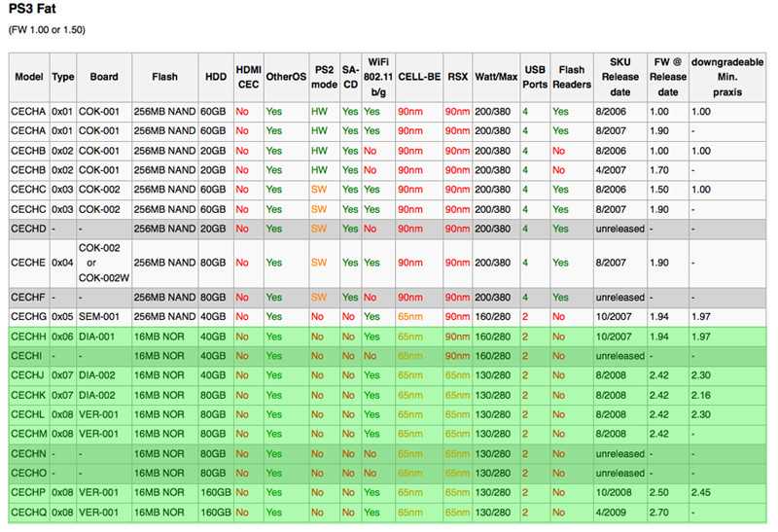
Task: Select the 'CECHJ' model cell
Action: tap(28, 375)
